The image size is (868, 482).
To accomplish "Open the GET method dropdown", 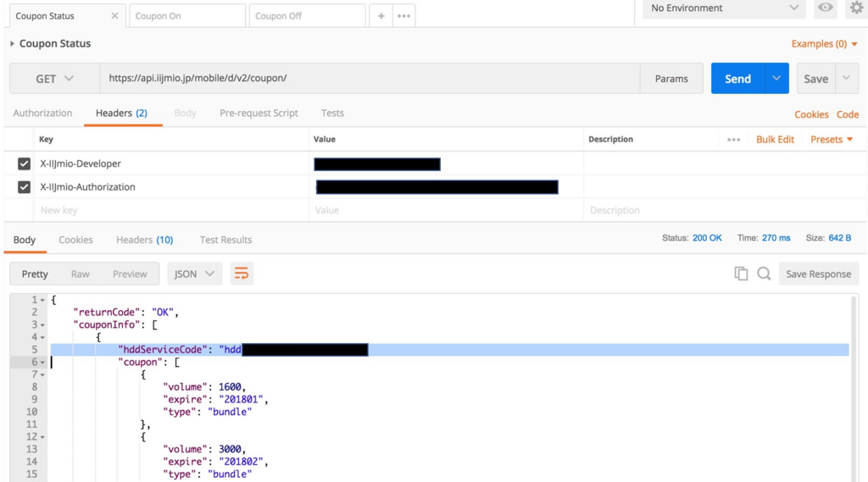I will [x=54, y=79].
